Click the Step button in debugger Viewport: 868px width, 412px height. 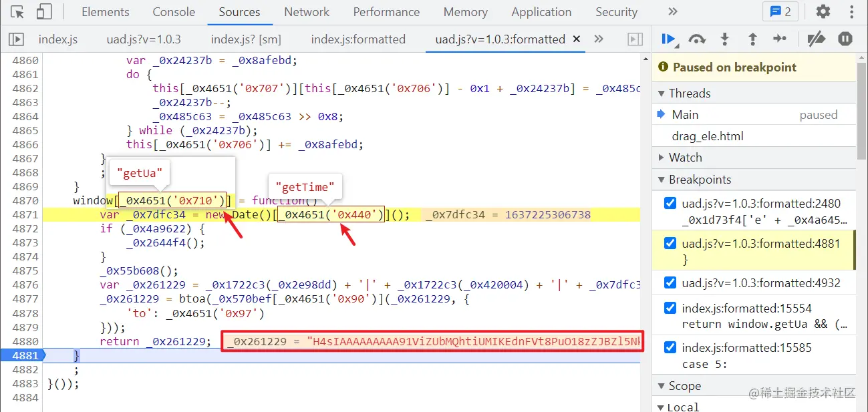(x=780, y=39)
